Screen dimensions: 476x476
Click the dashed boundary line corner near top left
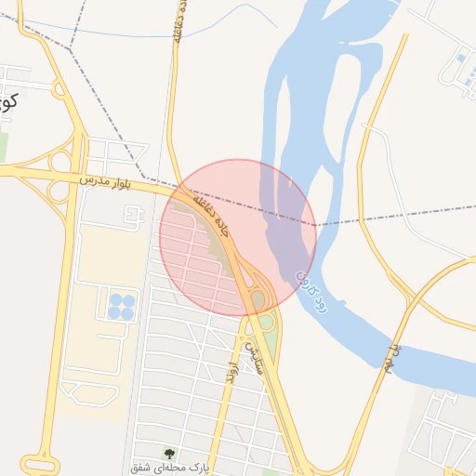pos(70,48)
